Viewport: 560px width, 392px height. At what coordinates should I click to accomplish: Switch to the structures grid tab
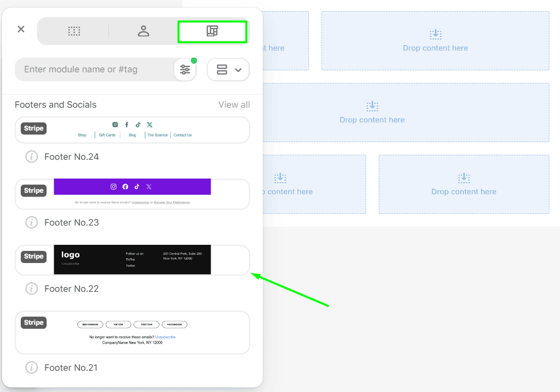(74, 31)
